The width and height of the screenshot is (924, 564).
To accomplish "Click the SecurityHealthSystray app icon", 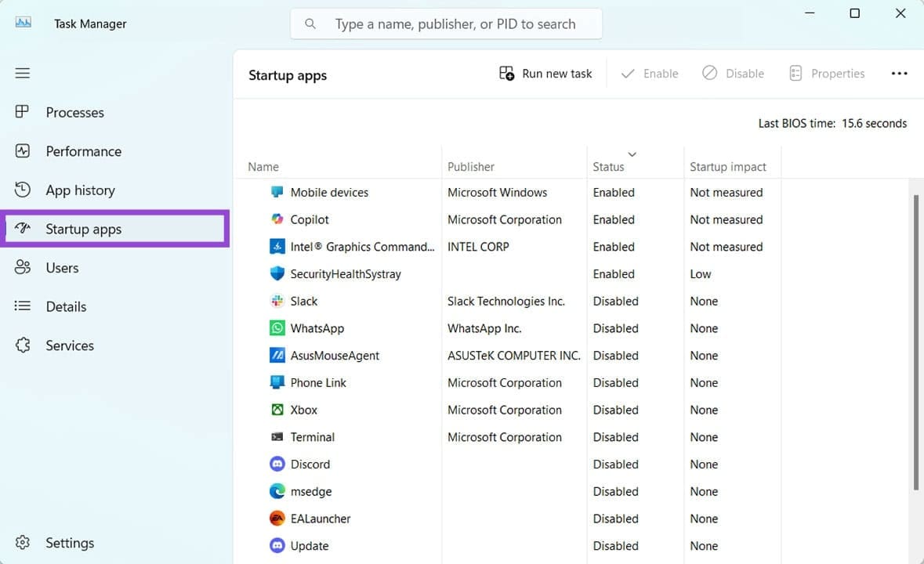I will click(277, 273).
